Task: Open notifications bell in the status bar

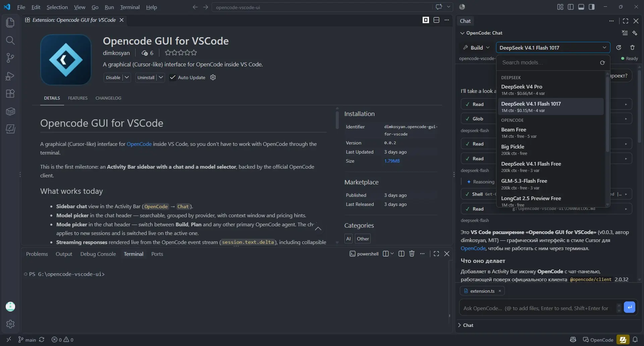Action: point(635,340)
